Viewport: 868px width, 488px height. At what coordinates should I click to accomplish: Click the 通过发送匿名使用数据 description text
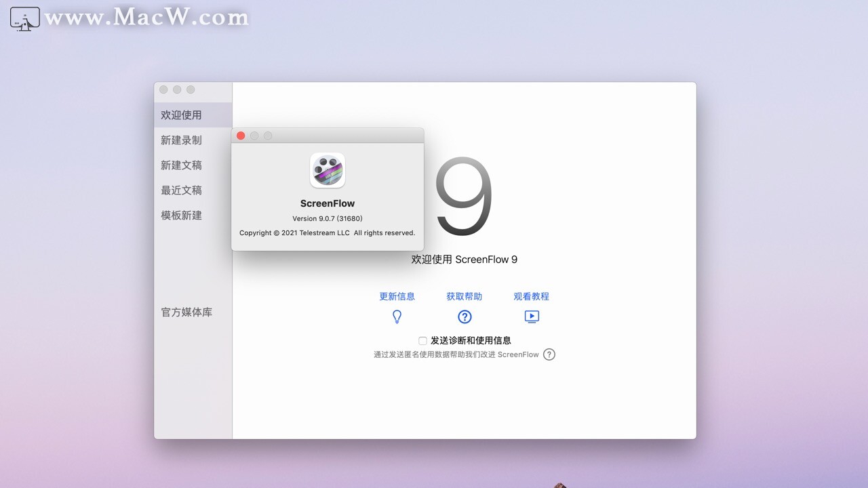[x=456, y=354]
